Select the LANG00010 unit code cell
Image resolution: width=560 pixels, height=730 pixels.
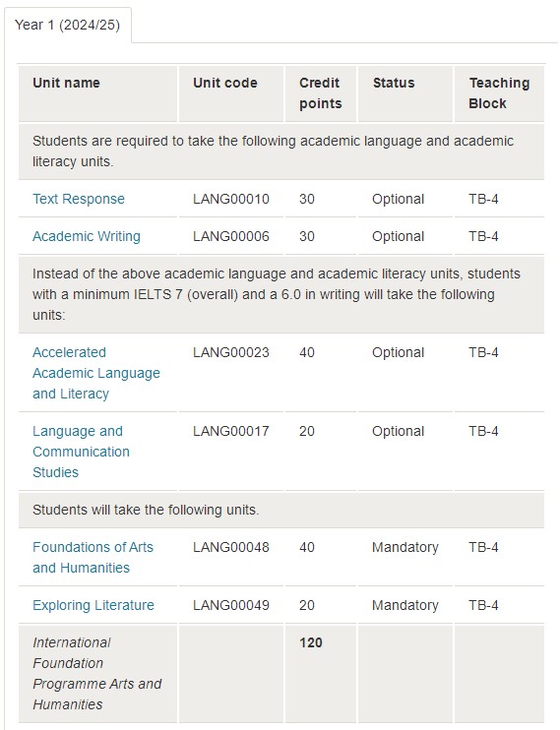(231, 199)
